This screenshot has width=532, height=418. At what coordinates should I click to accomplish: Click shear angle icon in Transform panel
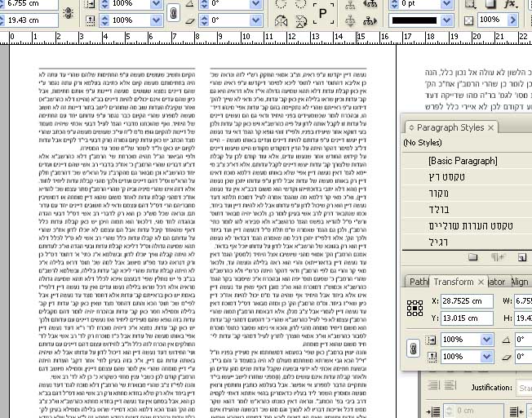pos(506,357)
